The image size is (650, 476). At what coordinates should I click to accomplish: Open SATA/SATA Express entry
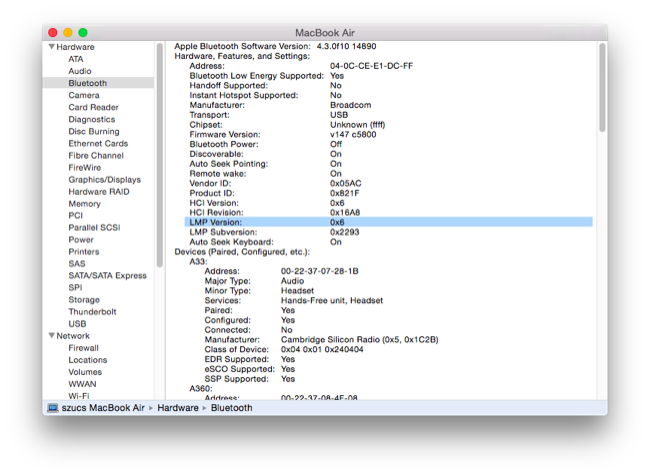pos(107,275)
